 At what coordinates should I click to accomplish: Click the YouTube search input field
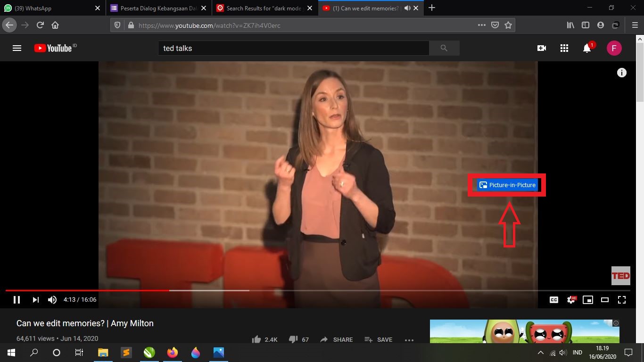point(293,48)
